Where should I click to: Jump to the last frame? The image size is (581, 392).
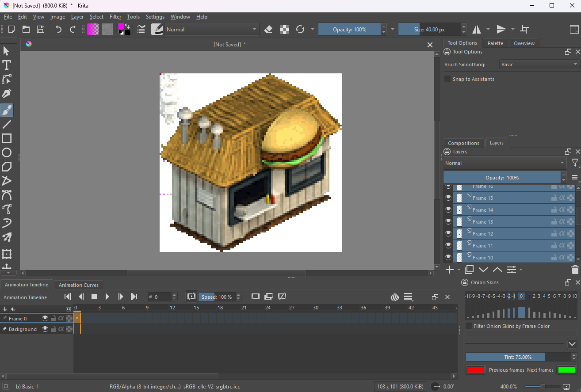[x=134, y=297]
